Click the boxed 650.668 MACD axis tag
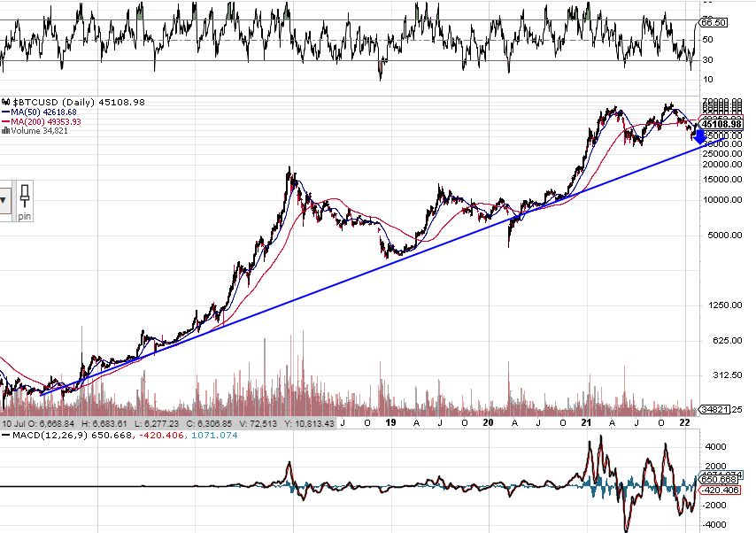 click(x=720, y=480)
